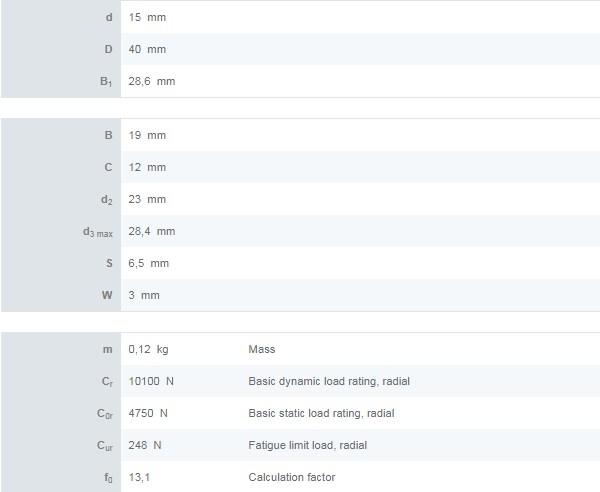
Task: Click the 'f0' parameter label
Action: click(108, 478)
